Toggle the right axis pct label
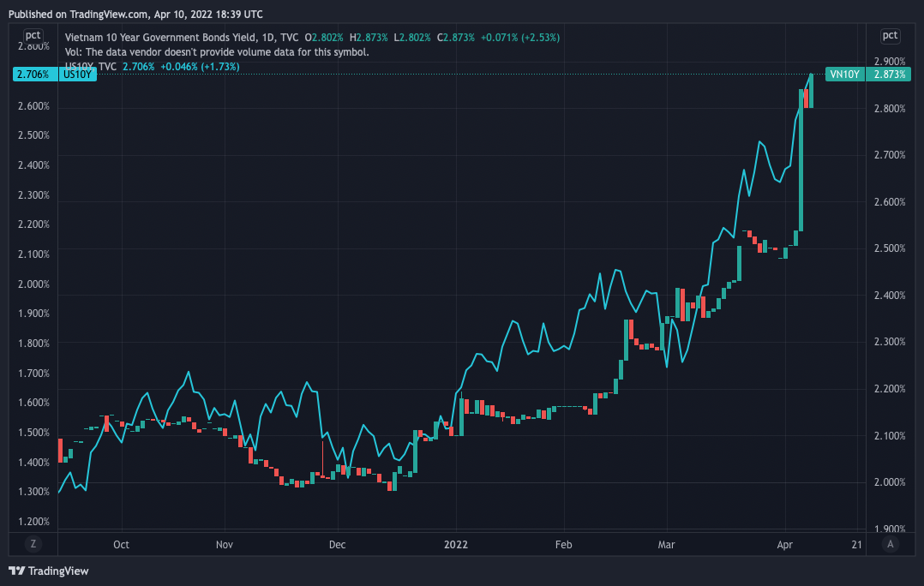 tap(891, 35)
